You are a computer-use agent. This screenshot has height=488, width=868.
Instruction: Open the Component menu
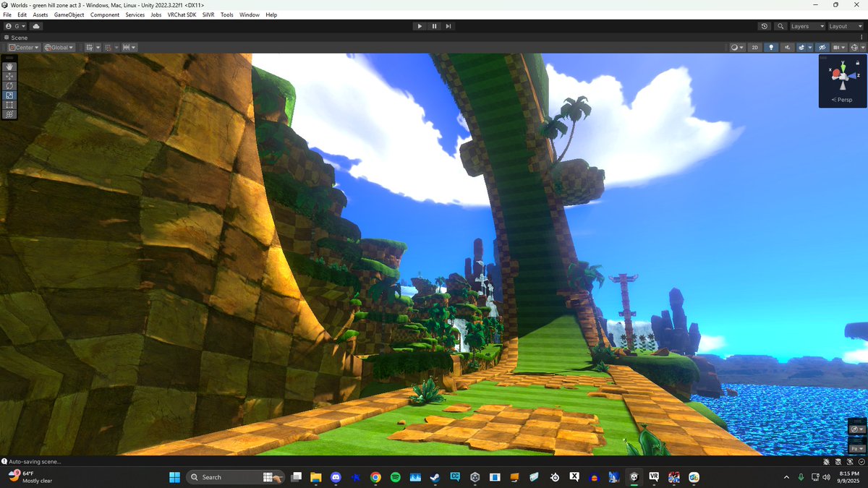coord(105,14)
